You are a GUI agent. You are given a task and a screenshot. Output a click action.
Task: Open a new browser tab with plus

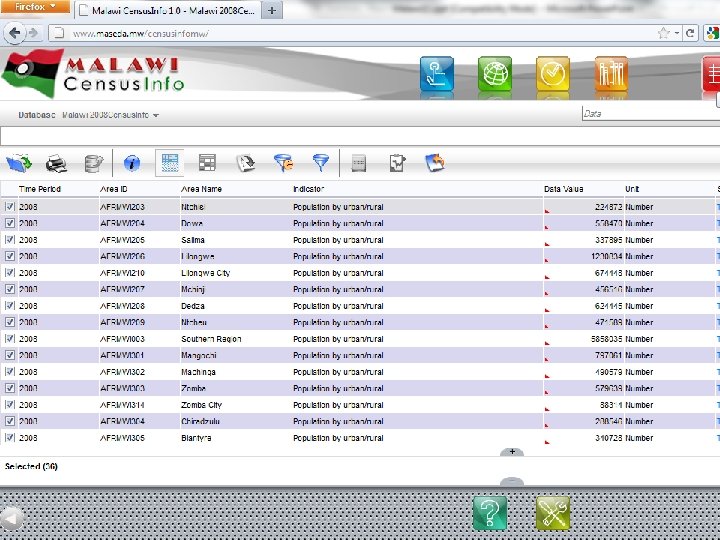(272, 10)
